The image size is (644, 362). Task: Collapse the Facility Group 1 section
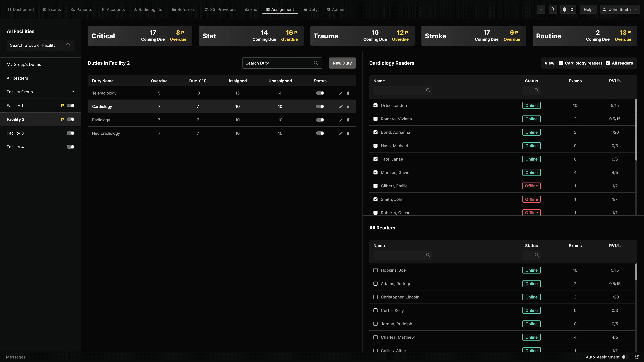(x=73, y=92)
